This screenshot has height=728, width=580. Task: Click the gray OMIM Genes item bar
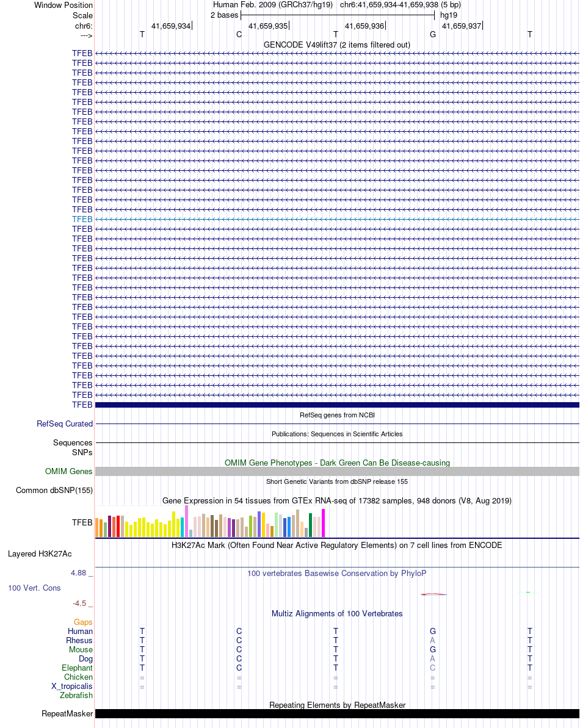[x=337, y=471]
